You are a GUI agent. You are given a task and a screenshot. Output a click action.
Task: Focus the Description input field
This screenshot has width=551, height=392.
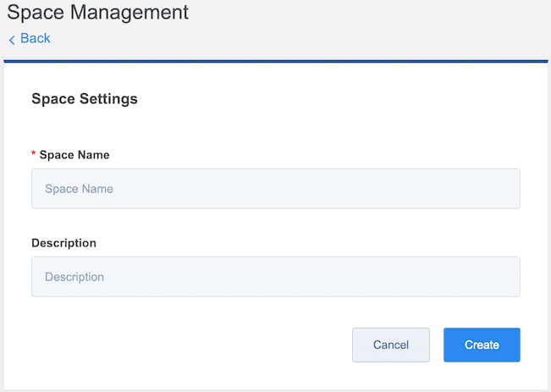tap(276, 277)
